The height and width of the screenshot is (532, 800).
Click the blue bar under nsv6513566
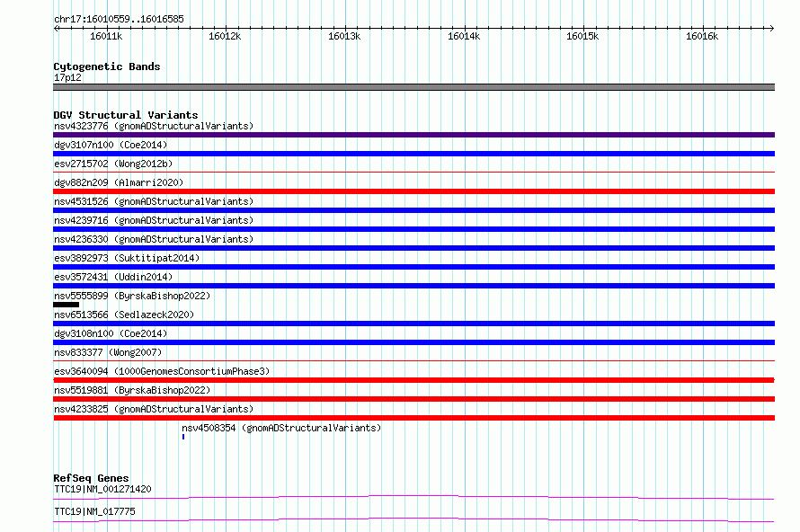click(x=413, y=324)
